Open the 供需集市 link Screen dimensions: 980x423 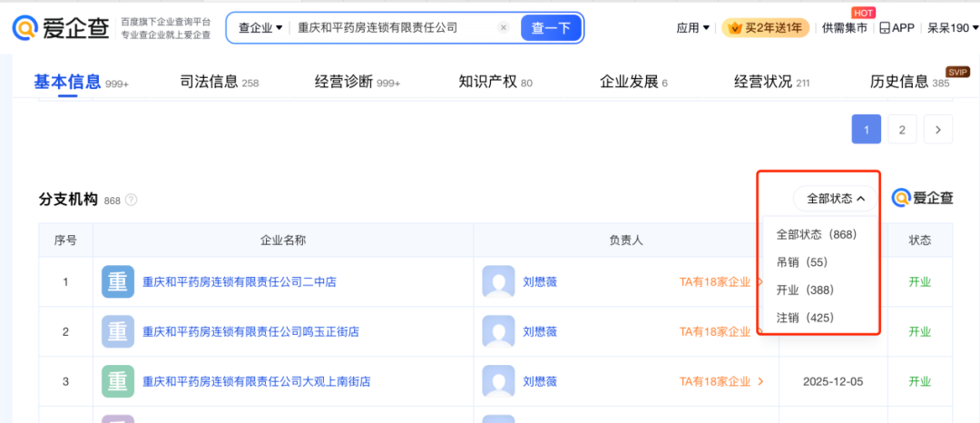845,28
